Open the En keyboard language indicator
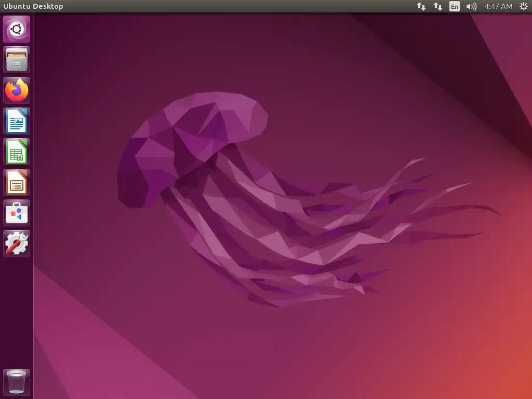 coord(454,6)
